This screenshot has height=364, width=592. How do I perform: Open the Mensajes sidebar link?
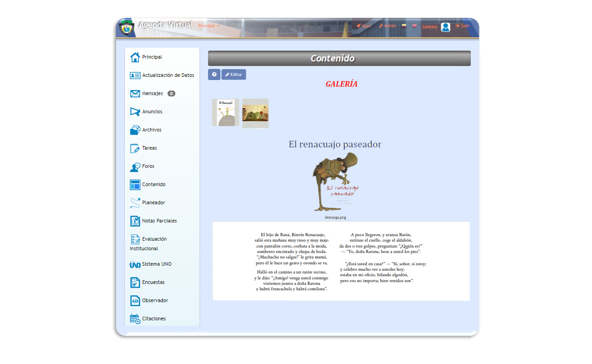[x=153, y=94]
